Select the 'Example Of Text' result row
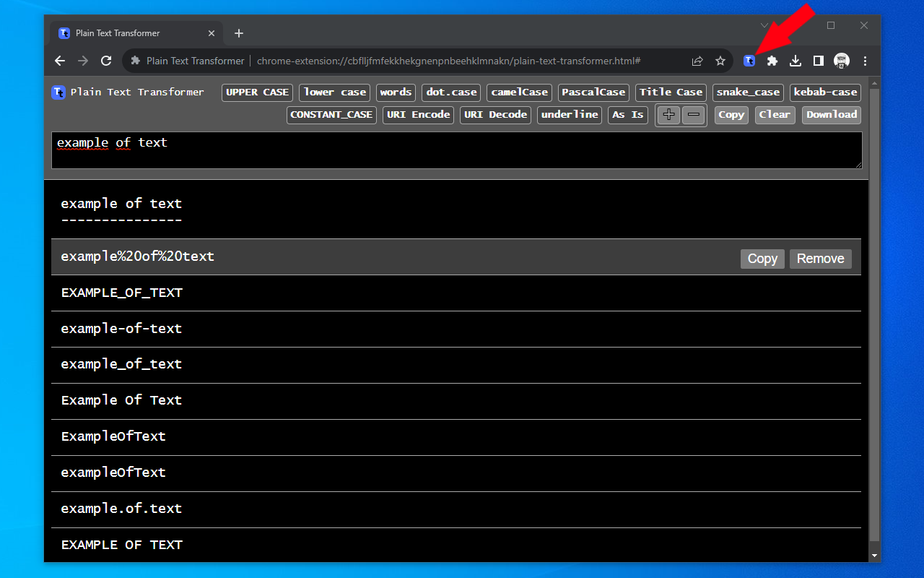This screenshot has height=578, width=924. click(456, 401)
